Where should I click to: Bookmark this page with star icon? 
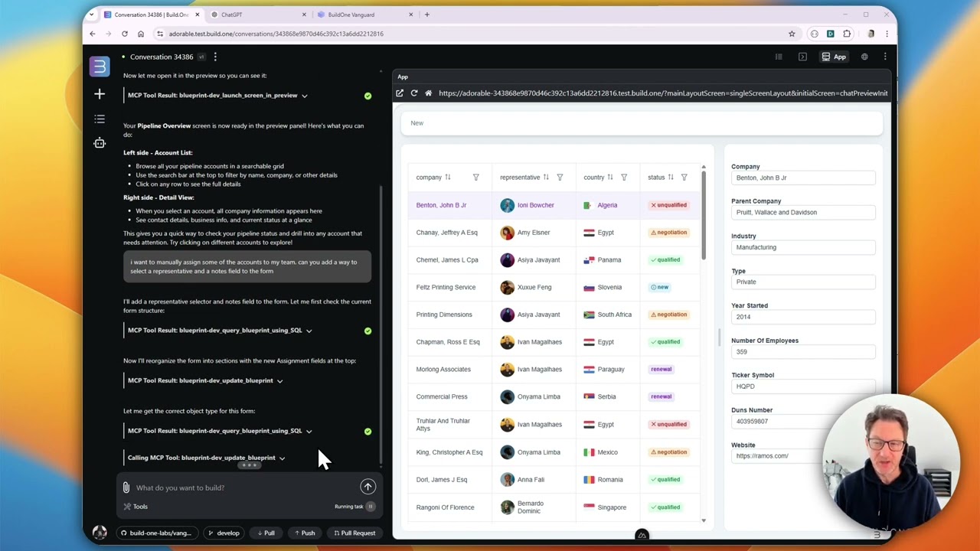pos(792,34)
